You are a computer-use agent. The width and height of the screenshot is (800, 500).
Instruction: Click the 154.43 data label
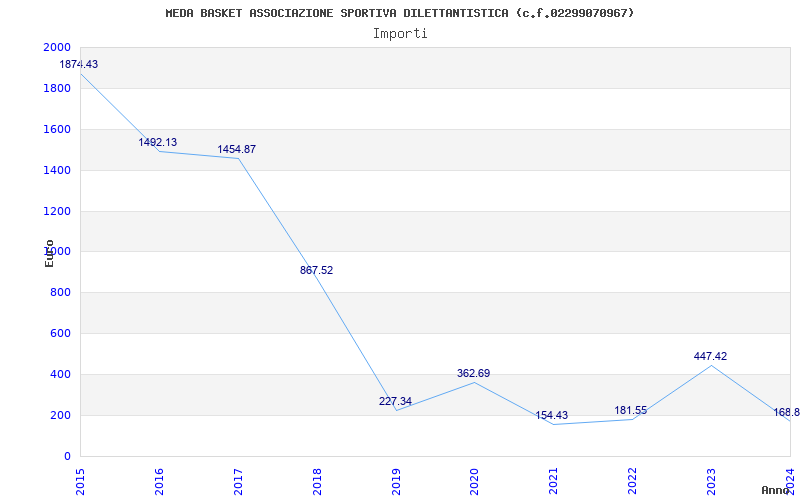[x=552, y=416]
